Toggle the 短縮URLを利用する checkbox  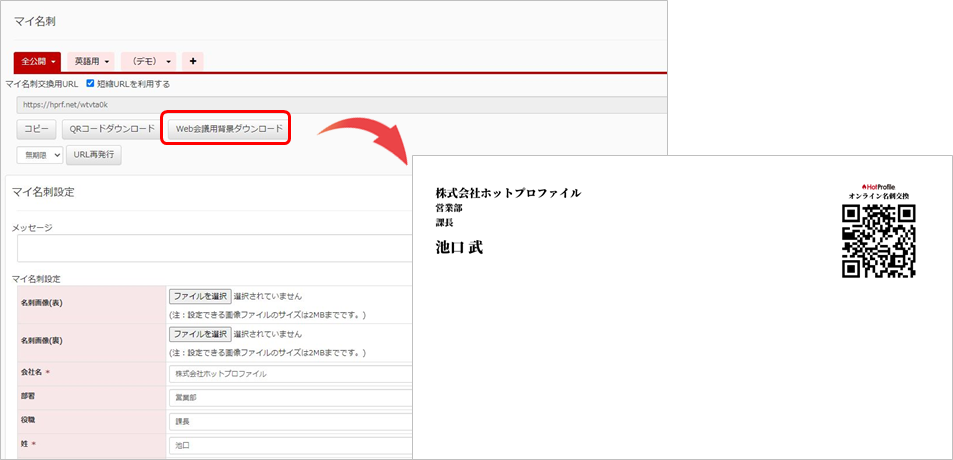pos(91,84)
